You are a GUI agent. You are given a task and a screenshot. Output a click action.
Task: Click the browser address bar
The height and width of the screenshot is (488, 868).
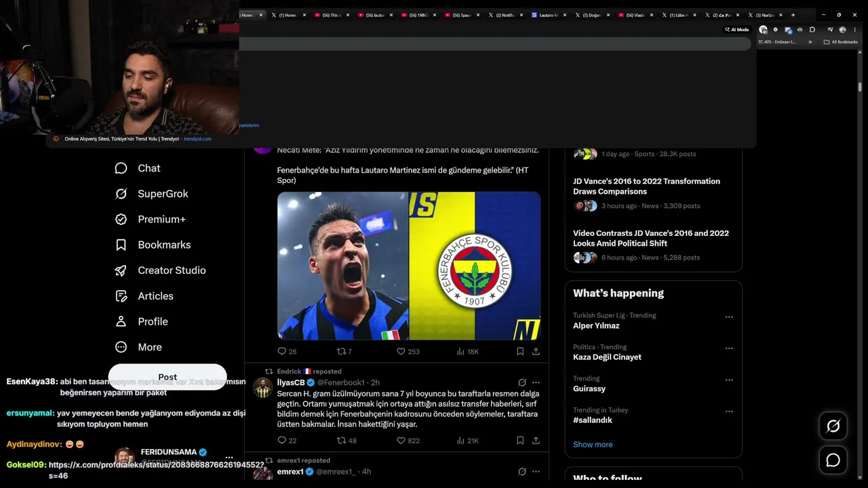click(495, 43)
